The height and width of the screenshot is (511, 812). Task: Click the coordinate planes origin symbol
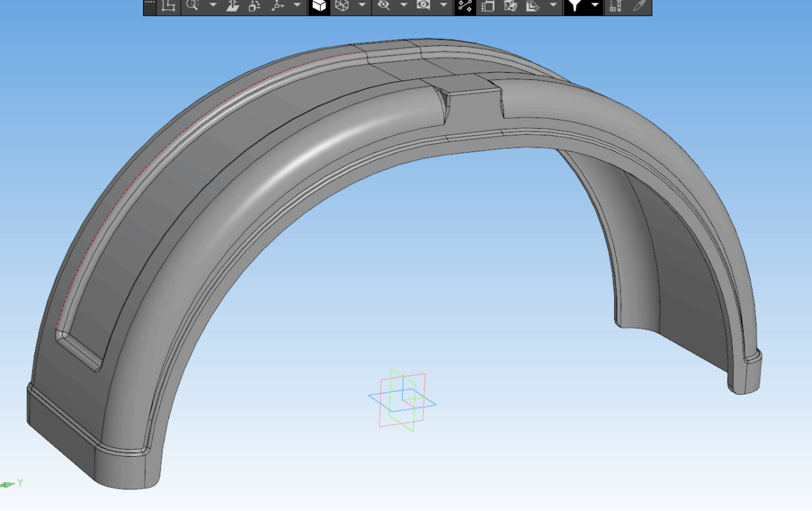(402, 400)
